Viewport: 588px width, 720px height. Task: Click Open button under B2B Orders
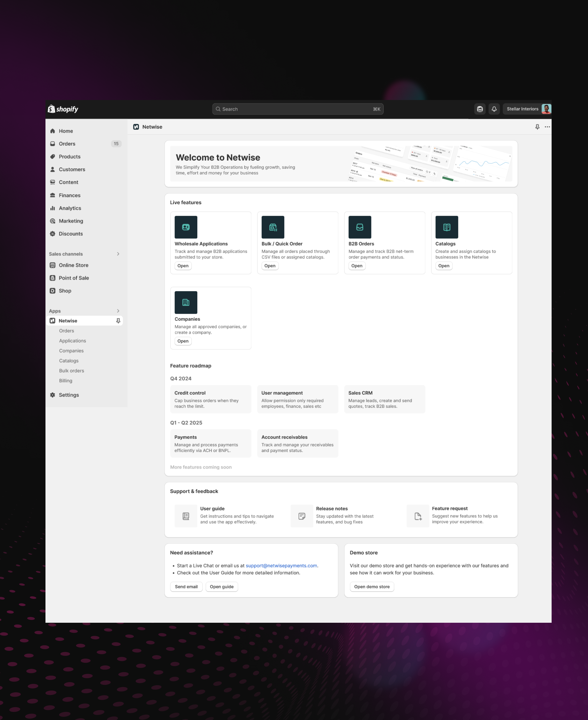356,266
